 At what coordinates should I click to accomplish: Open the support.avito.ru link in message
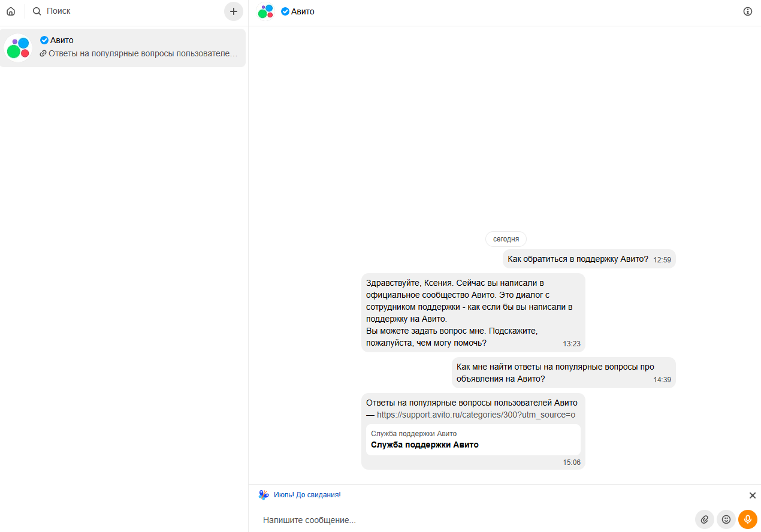pyautogui.click(x=476, y=415)
